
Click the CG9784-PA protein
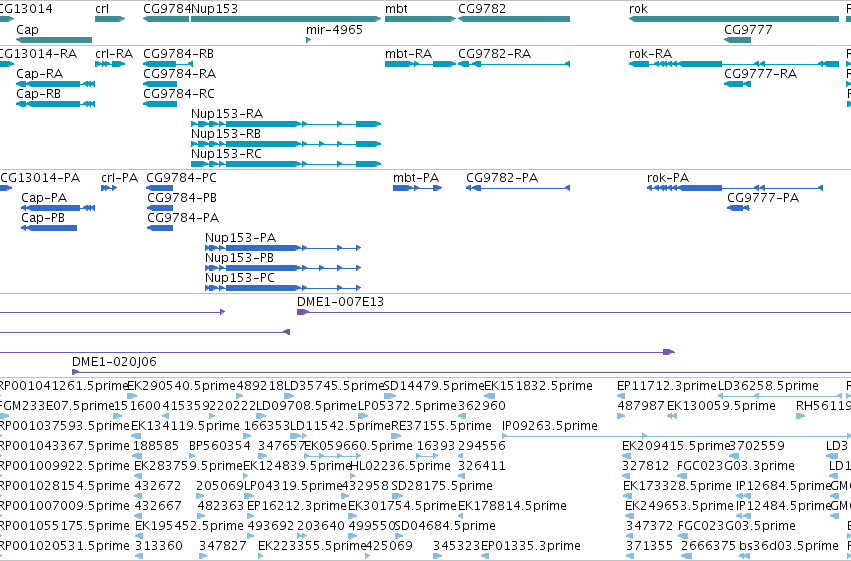160,228
